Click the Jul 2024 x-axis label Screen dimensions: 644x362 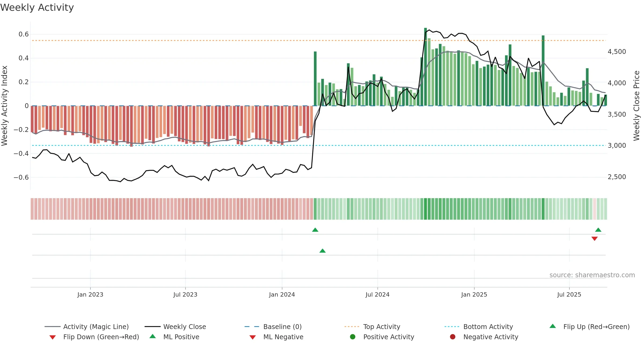click(x=377, y=294)
